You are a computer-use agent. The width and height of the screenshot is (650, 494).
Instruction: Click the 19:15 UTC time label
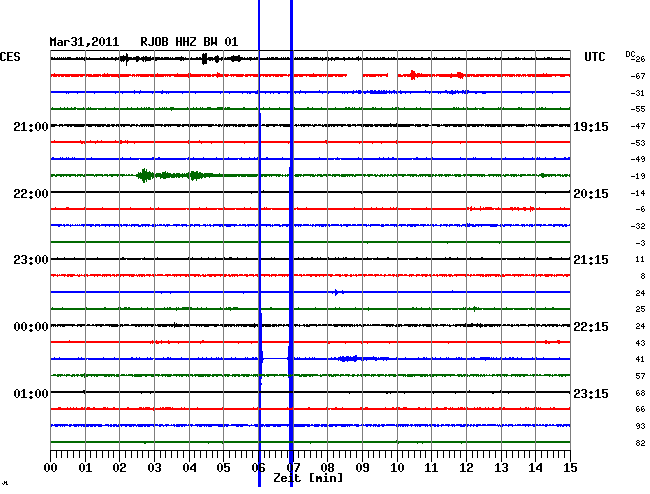(591, 127)
